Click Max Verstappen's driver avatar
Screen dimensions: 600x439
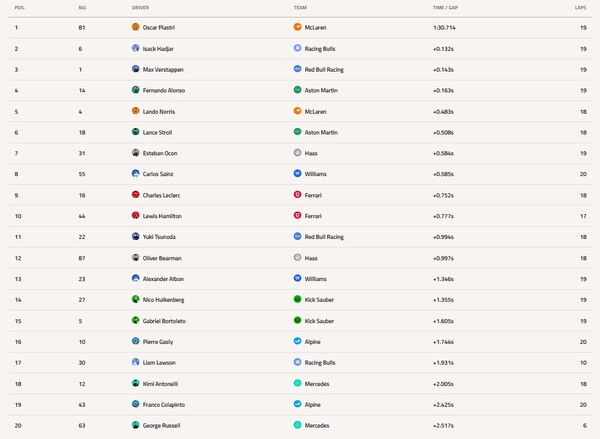[136, 69]
